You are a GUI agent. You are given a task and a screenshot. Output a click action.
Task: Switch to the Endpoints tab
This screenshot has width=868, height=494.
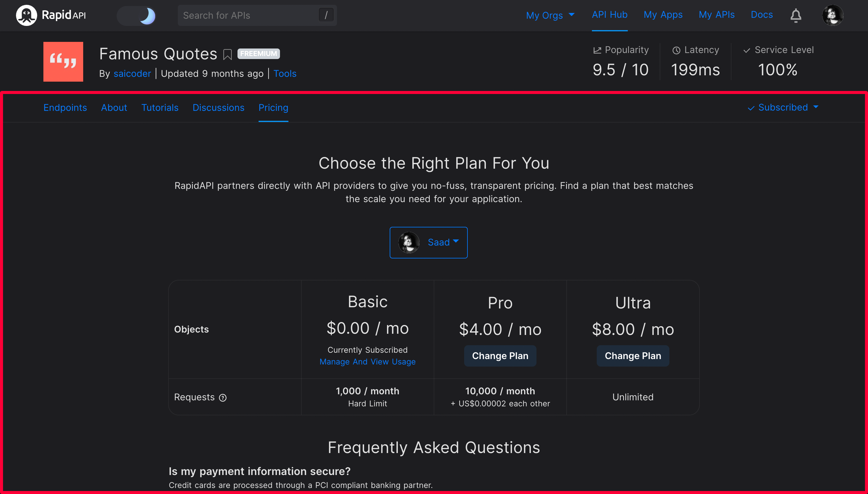tap(65, 108)
